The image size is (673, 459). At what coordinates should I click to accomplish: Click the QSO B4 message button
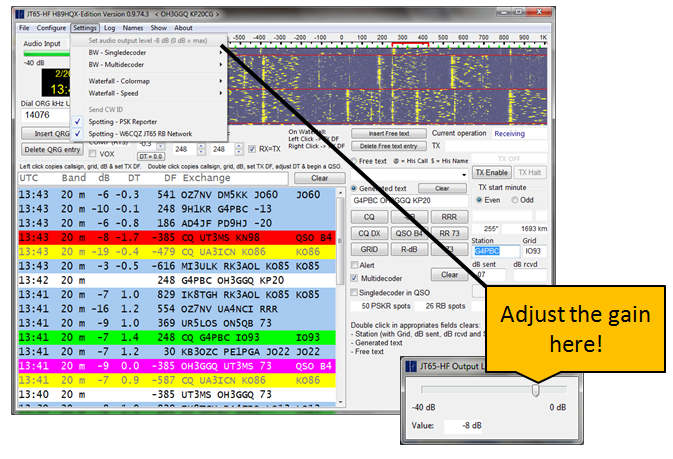409,233
